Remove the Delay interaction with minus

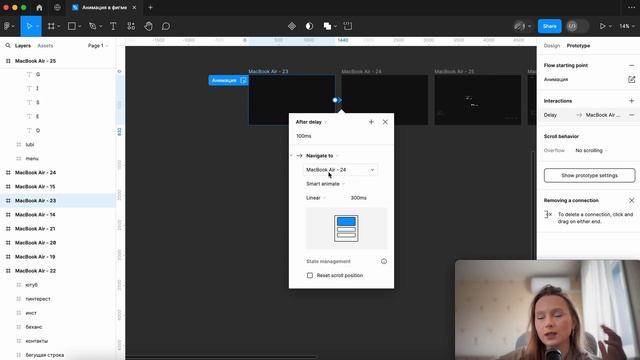[x=631, y=115]
